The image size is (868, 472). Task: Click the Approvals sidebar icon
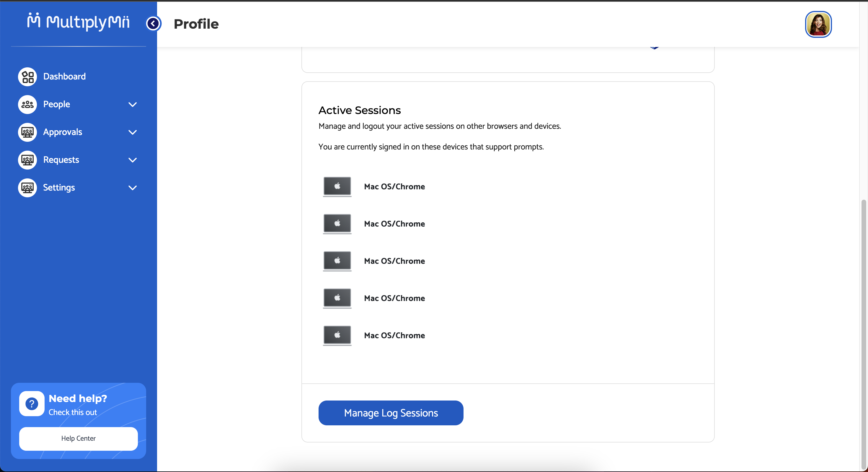coord(27,132)
